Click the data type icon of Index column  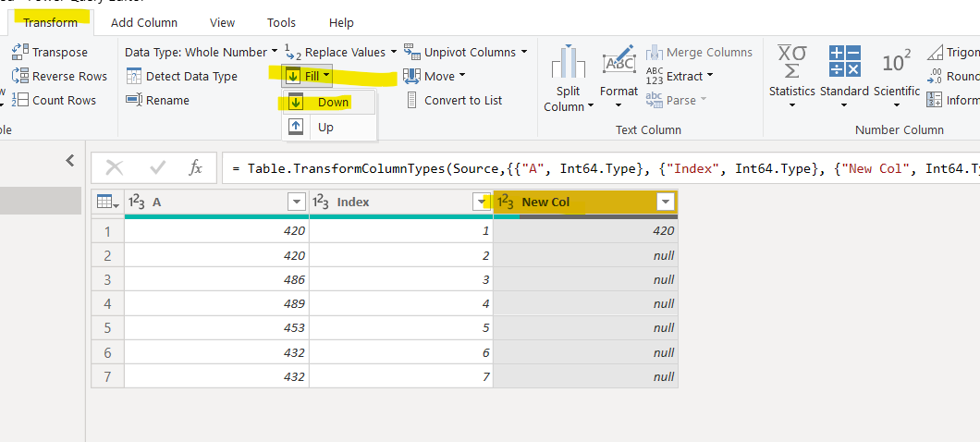tap(321, 202)
